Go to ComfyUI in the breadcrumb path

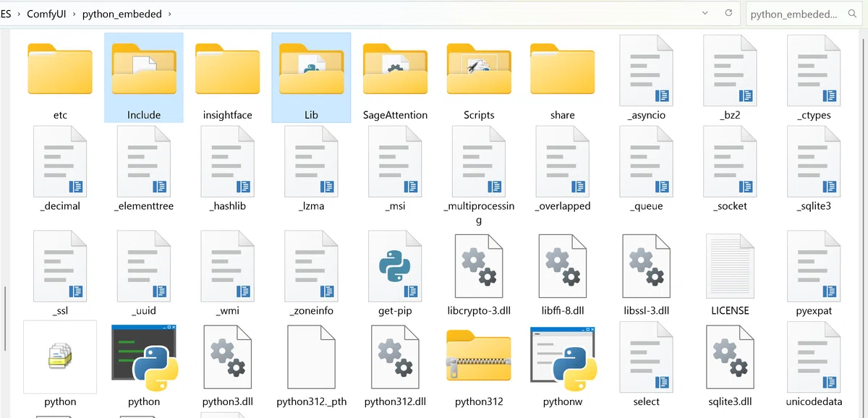pyautogui.click(x=46, y=14)
